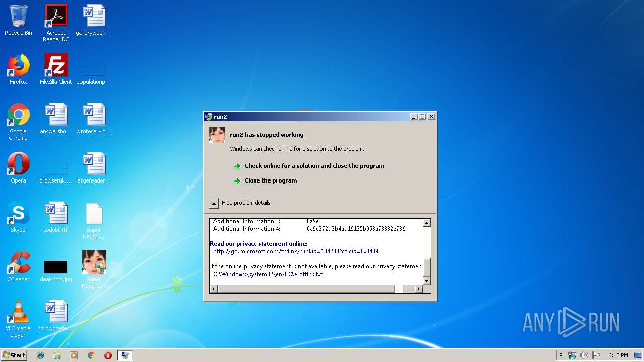The image size is (644, 362).
Task: Select the largereader Word document
Action: pyautogui.click(x=94, y=168)
